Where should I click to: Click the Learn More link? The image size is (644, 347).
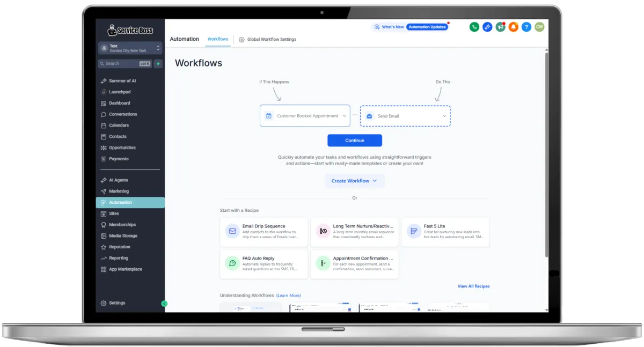[289, 296]
